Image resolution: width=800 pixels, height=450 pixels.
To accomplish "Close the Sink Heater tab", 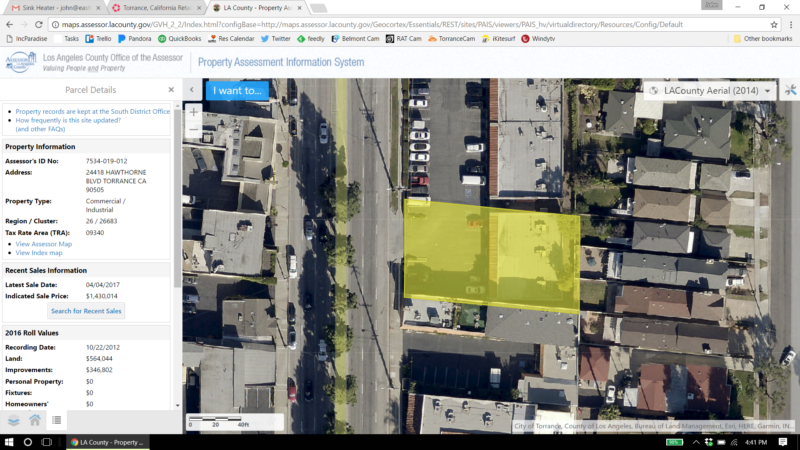I will (98, 8).
